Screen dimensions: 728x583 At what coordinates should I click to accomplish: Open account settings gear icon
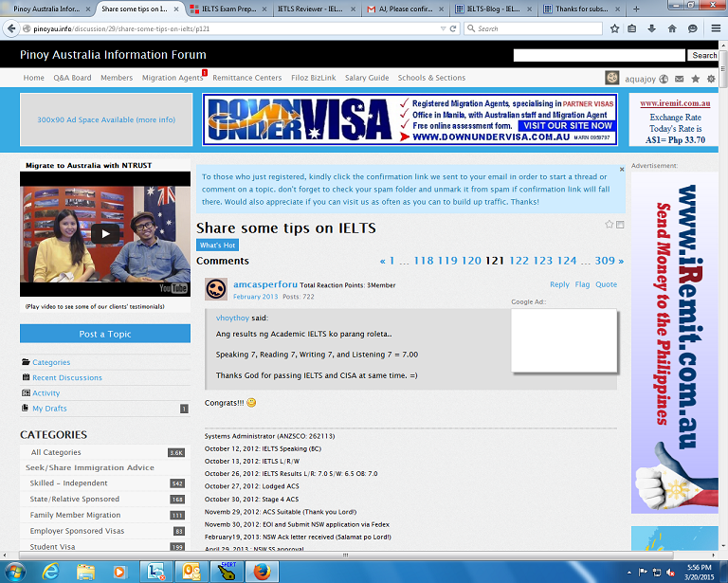pyautogui.click(x=711, y=79)
